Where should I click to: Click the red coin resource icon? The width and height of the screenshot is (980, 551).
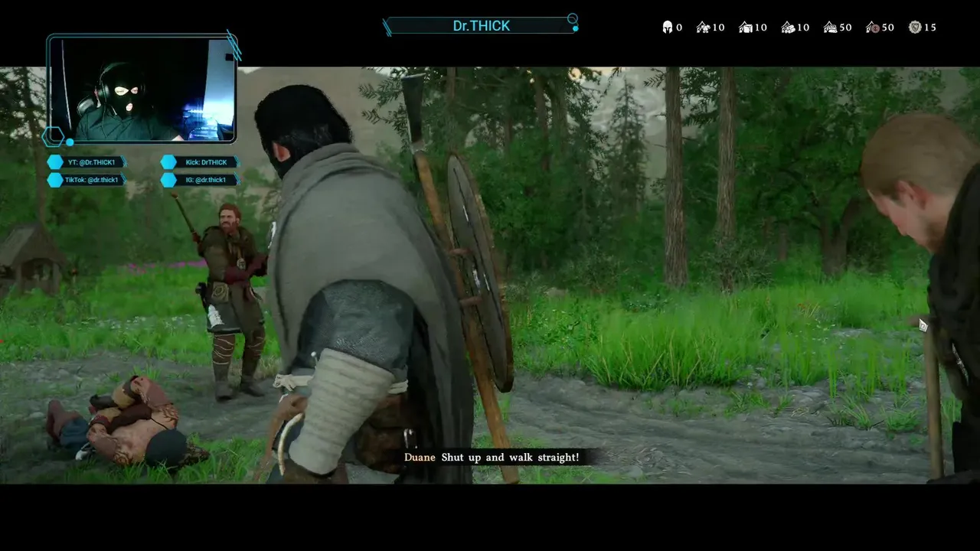pos(873,28)
